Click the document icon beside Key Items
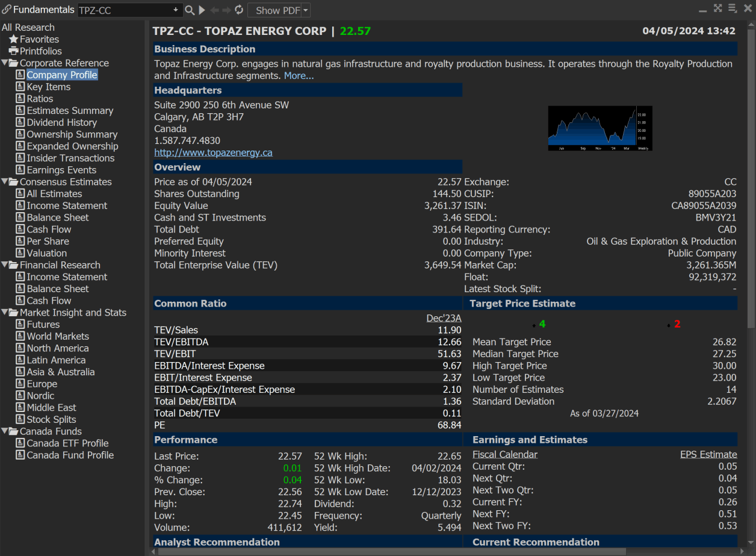756x556 pixels. 20,87
